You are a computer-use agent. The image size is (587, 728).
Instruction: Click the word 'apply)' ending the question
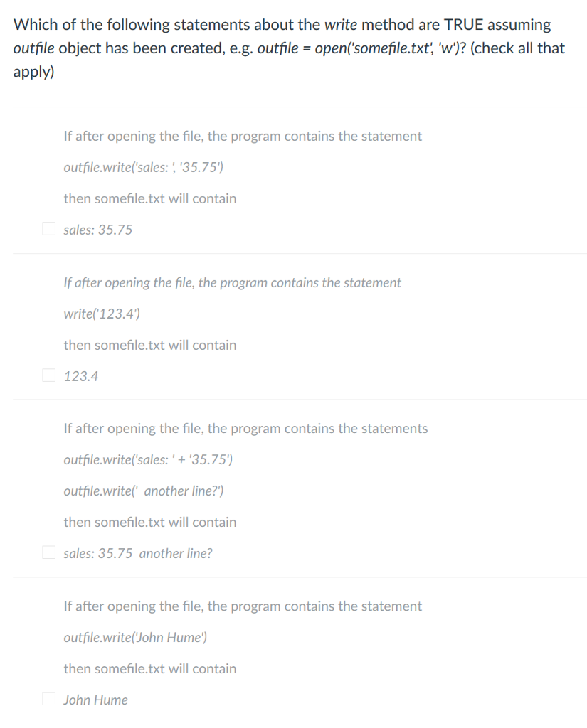[33, 73]
